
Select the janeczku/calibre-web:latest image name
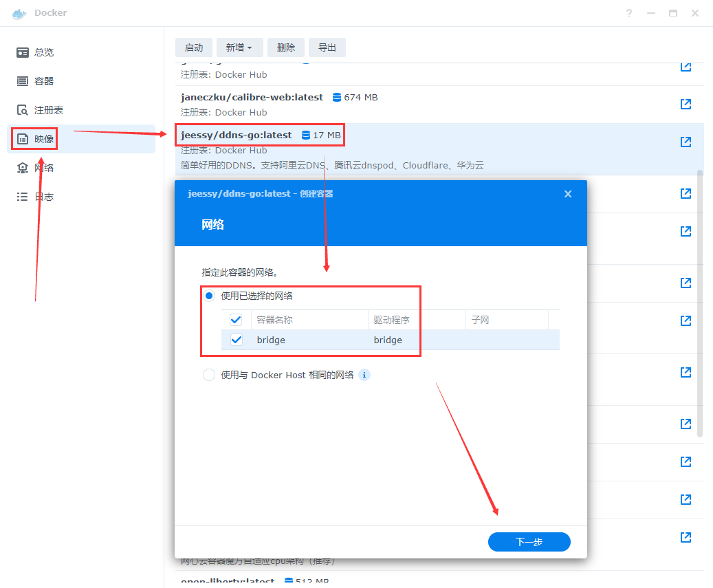(252, 98)
